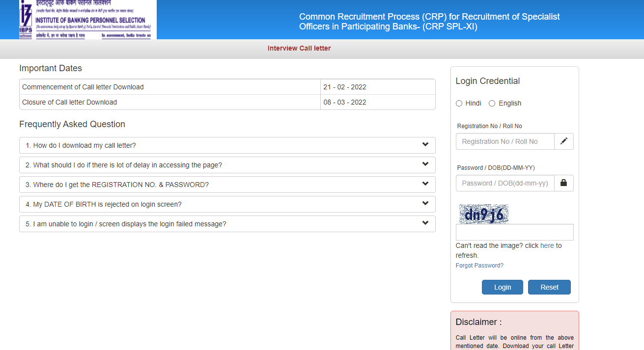
Task: Expand chevron for 'How do I download my call letter?'
Action: click(x=425, y=145)
